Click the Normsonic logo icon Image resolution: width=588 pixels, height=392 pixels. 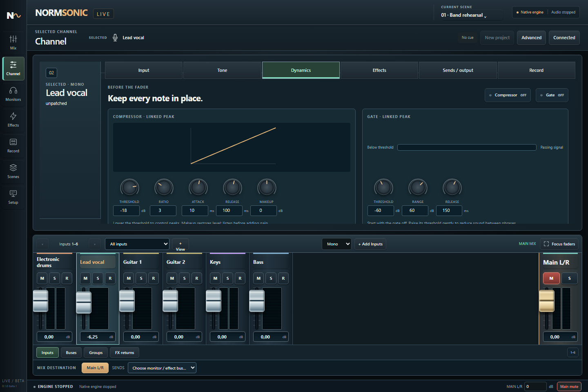13,16
